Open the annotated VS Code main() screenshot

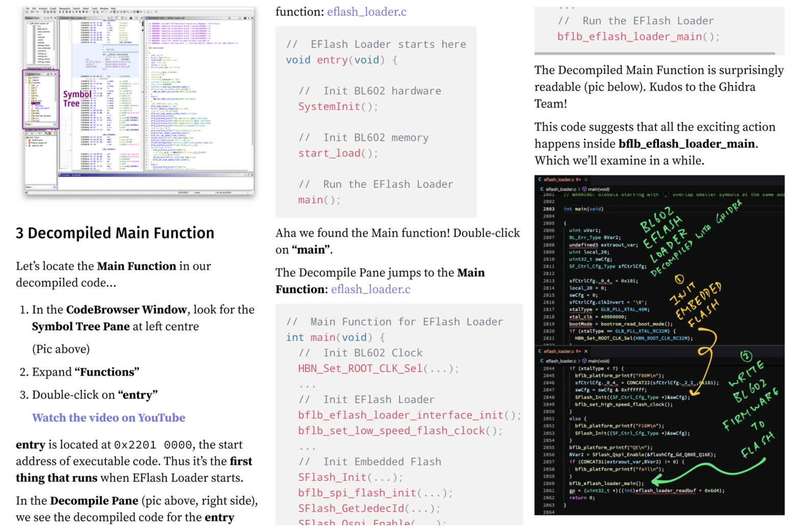click(659, 345)
